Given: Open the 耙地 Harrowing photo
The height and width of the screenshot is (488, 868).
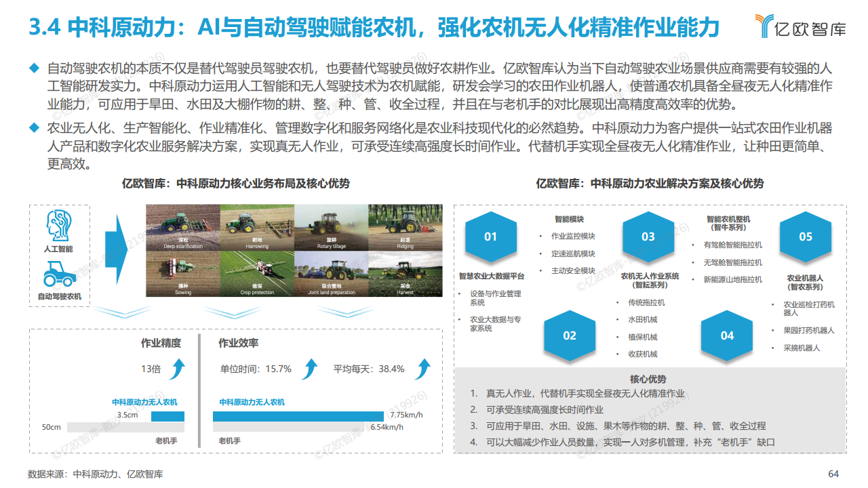Looking at the screenshot, I should (257, 228).
